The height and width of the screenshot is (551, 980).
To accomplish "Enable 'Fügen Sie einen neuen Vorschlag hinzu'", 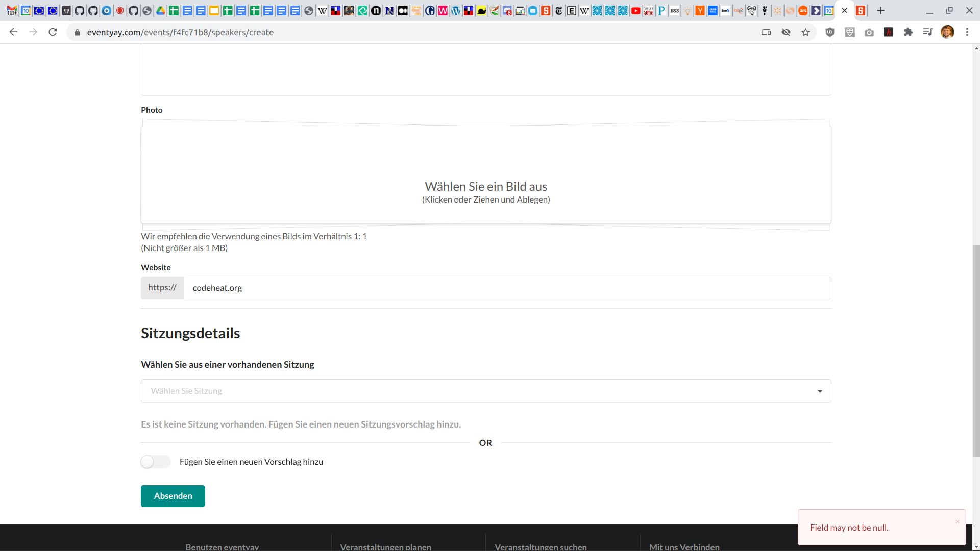I will point(155,462).
